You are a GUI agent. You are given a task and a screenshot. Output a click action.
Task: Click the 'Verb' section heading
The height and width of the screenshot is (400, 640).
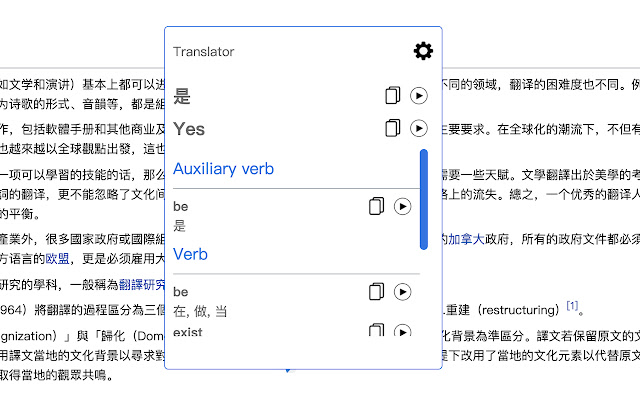click(190, 254)
